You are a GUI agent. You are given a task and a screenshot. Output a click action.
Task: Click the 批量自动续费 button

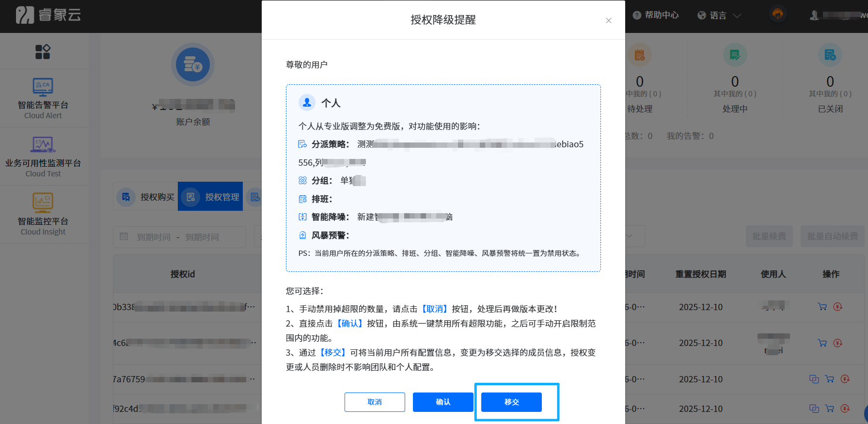[832, 236]
